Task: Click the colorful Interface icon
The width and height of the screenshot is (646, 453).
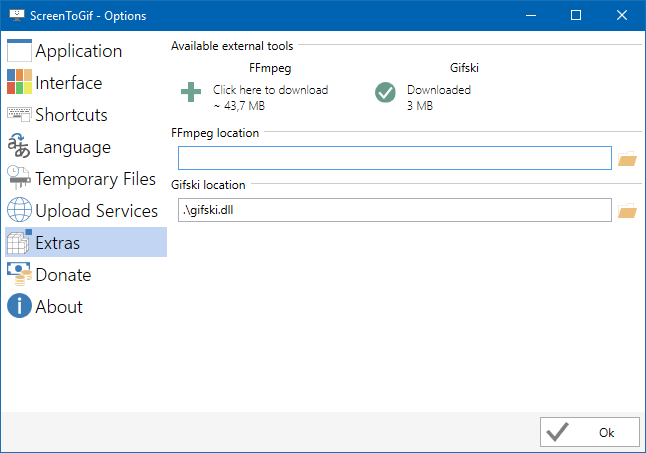Action: (19, 82)
